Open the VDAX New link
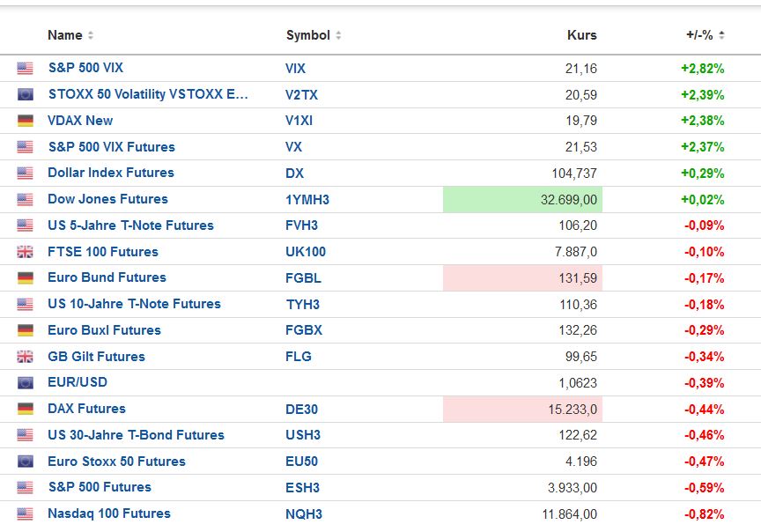 click(80, 121)
